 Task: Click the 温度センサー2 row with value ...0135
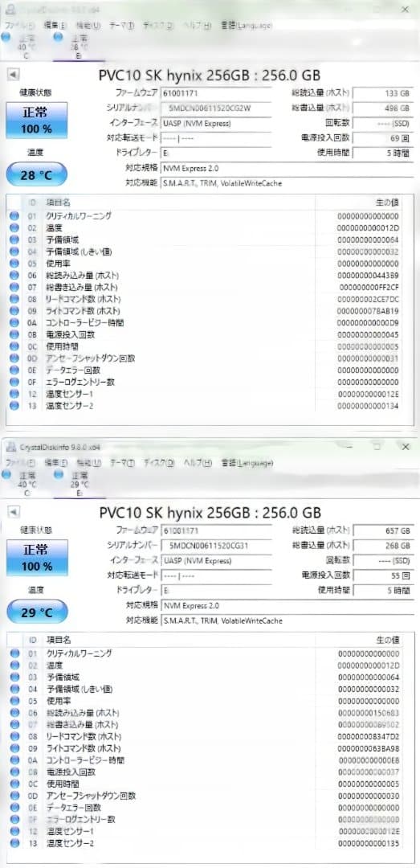click(x=210, y=843)
